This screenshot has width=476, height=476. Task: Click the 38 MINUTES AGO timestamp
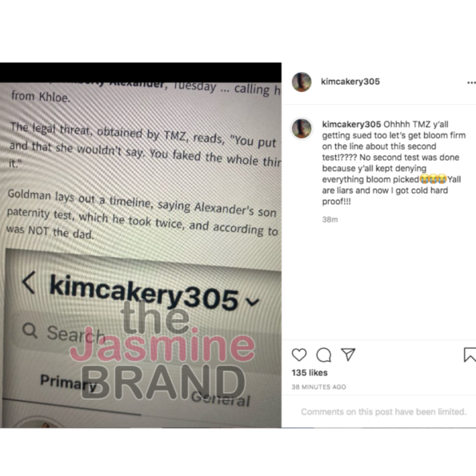tap(318, 387)
